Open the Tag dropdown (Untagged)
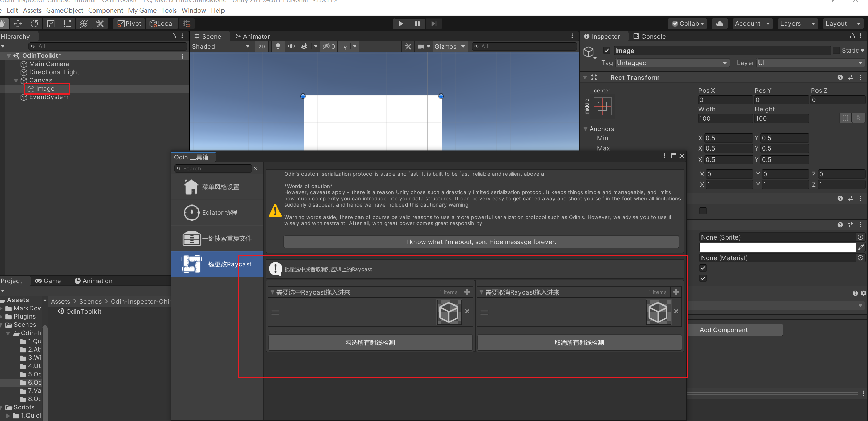The width and height of the screenshot is (868, 421). (x=672, y=63)
